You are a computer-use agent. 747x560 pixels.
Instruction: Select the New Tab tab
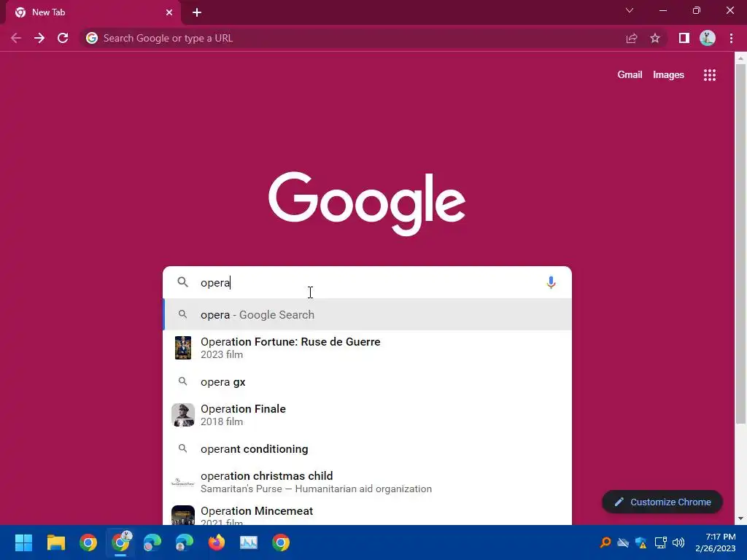(93, 12)
